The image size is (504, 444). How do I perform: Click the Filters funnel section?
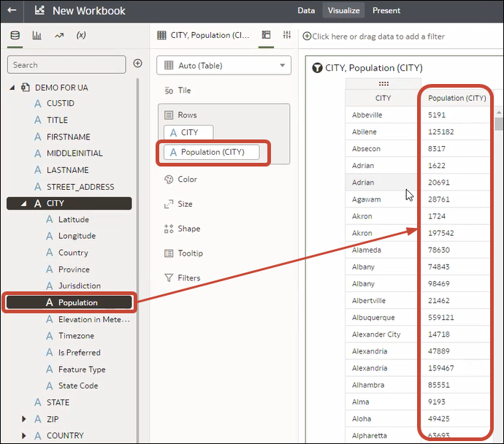pos(183,278)
